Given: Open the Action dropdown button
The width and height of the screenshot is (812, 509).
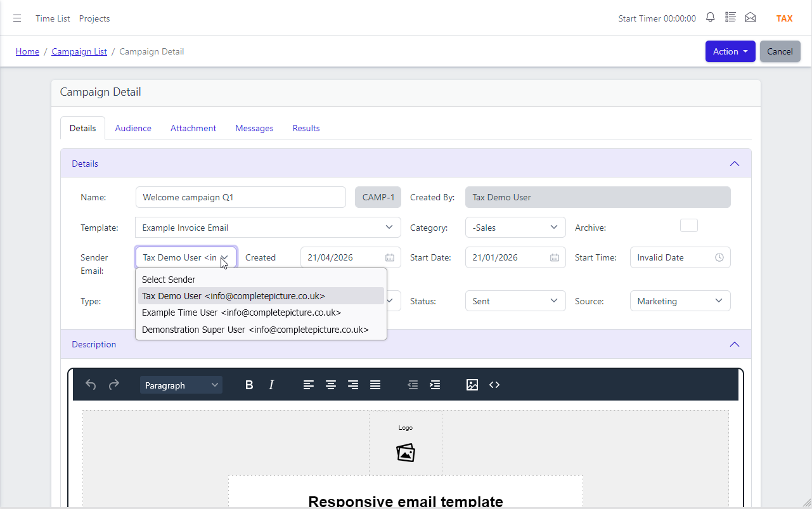Looking at the screenshot, I should point(730,51).
